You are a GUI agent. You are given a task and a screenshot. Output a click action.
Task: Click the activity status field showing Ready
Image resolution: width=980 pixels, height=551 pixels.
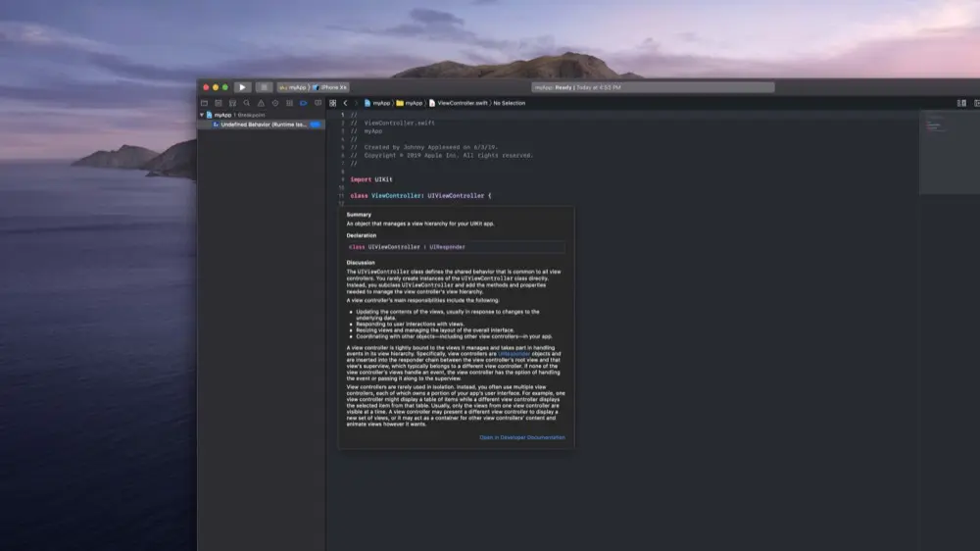tap(653, 87)
